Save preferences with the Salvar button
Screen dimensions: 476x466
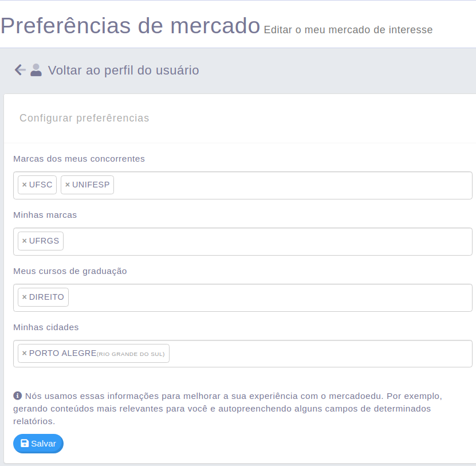pyautogui.click(x=38, y=444)
